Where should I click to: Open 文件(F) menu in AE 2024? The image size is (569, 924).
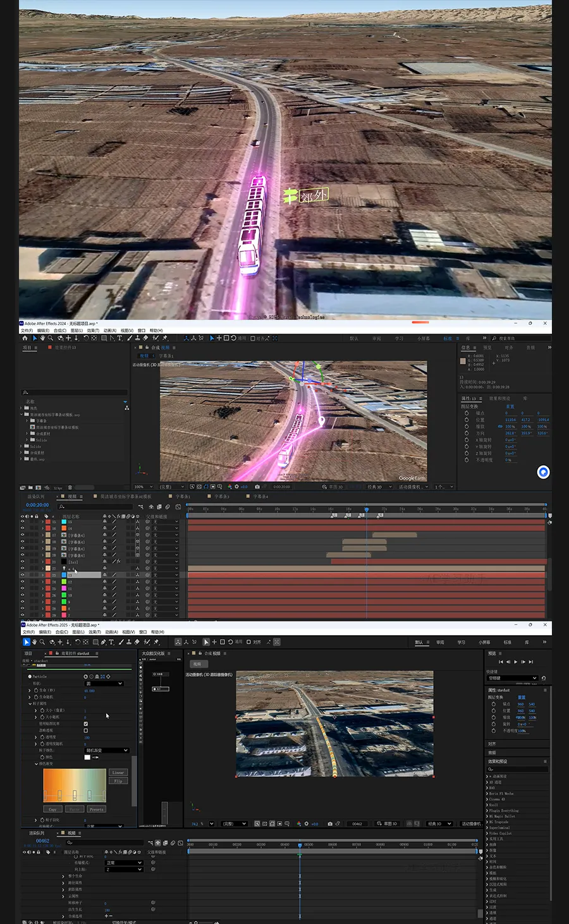27,331
